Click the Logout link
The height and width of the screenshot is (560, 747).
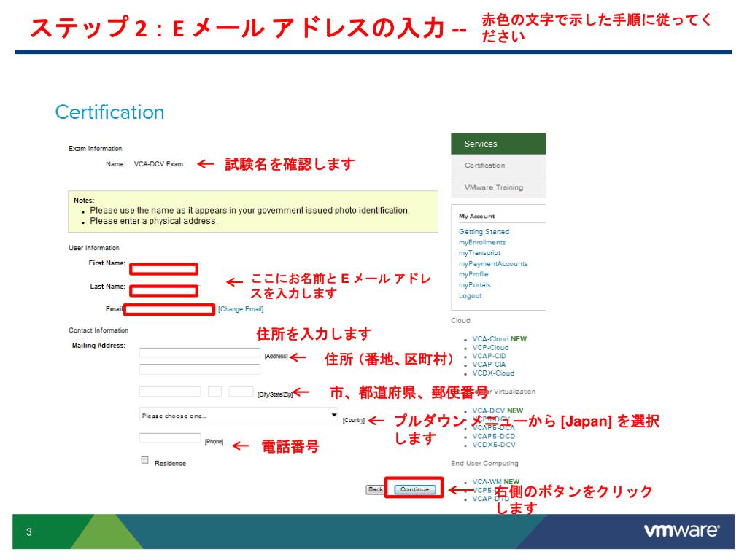point(471,296)
